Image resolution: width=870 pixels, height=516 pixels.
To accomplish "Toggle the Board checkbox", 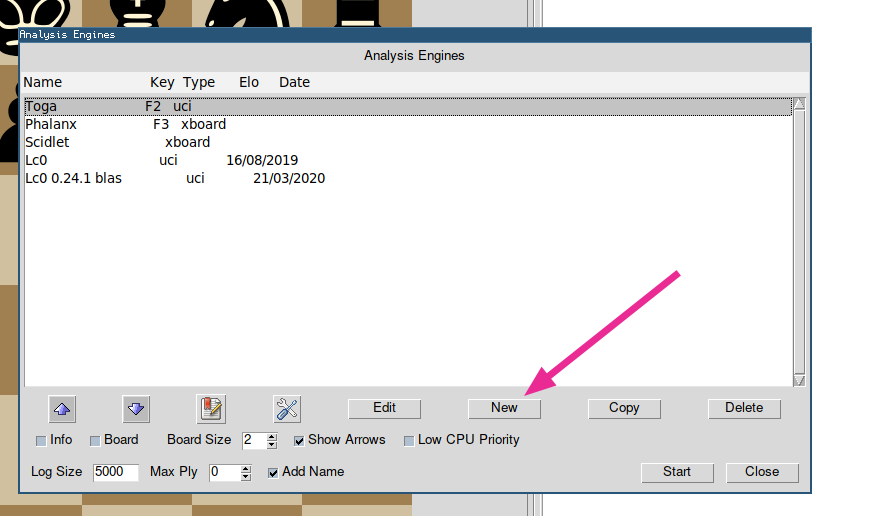I will click(x=95, y=440).
